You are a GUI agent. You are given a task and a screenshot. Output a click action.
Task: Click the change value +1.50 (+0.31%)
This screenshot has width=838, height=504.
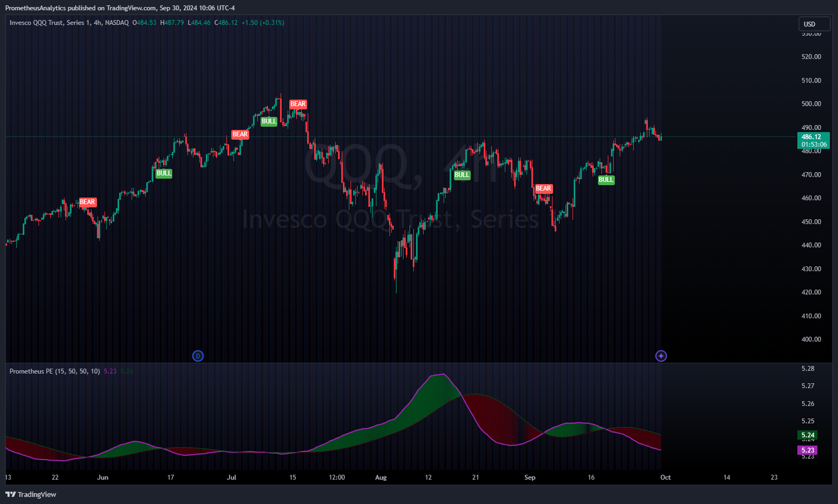(263, 23)
